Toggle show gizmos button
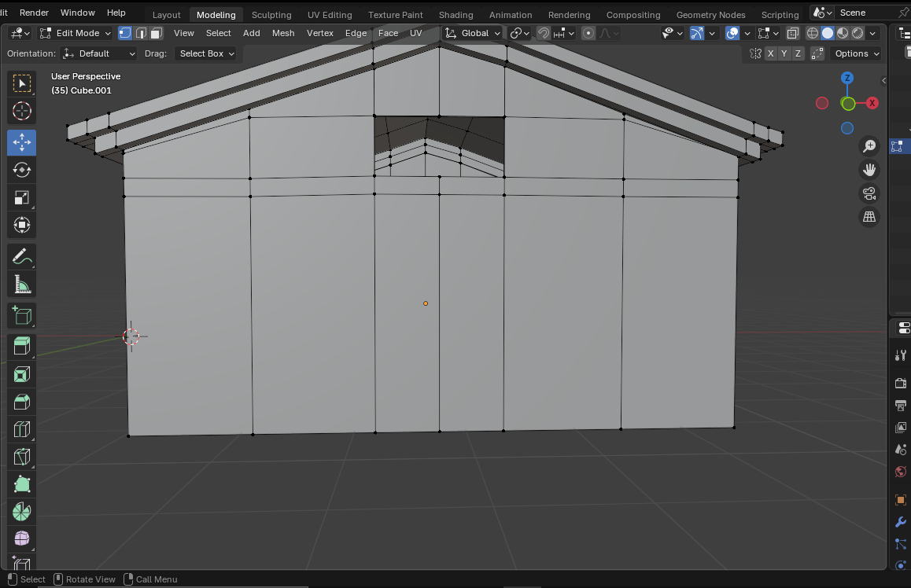The width and height of the screenshot is (911, 588). (696, 33)
